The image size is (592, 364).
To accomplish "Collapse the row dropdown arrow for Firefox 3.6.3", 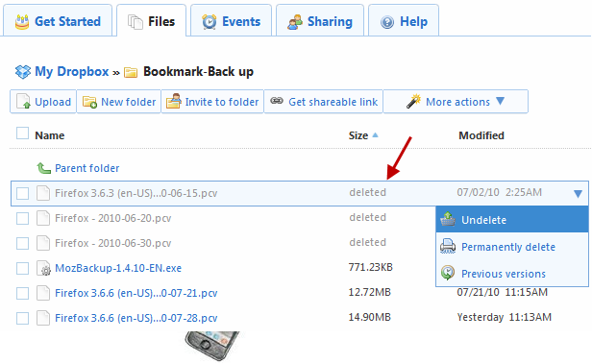I will [578, 194].
